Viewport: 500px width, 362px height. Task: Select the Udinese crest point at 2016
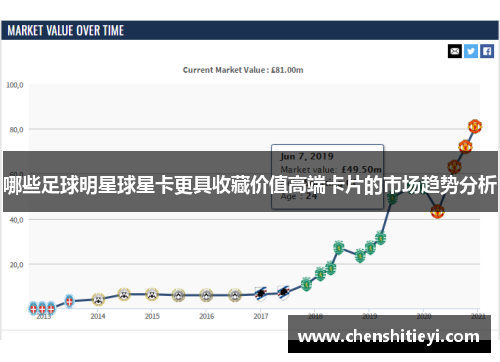[206, 295]
